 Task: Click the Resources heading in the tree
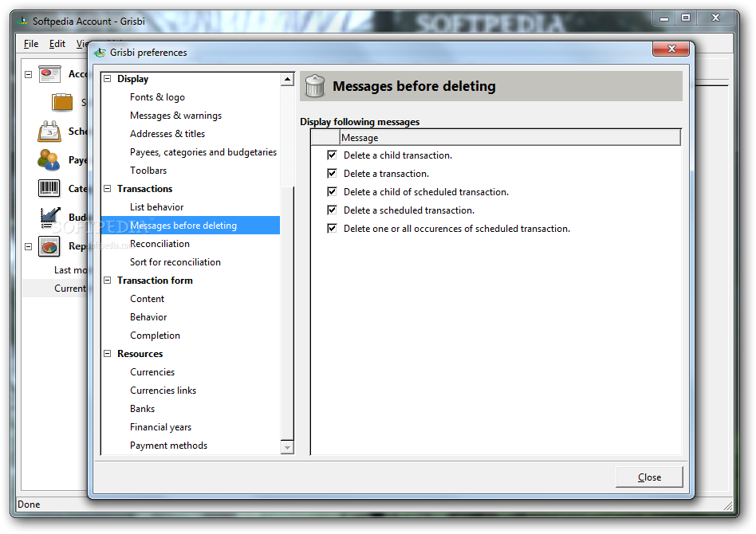coord(140,354)
